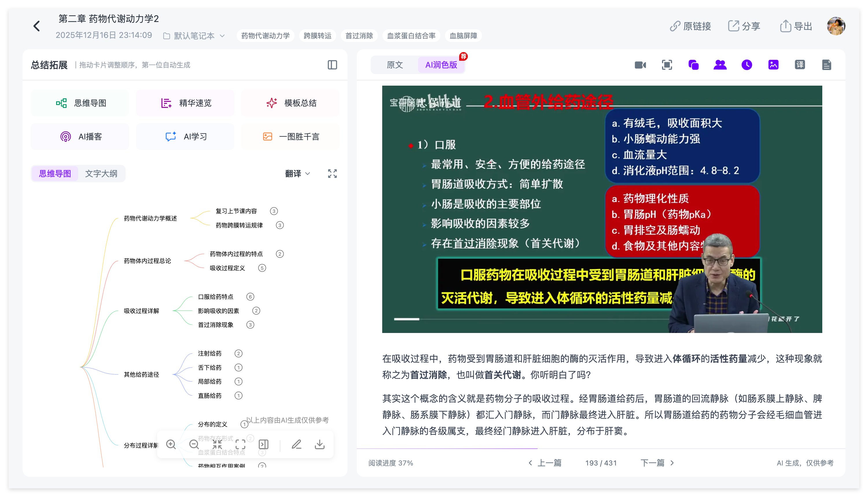Screen dimensions: 868x497
Task: Open the AI学习 card
Action: click(x=185, y=137)
